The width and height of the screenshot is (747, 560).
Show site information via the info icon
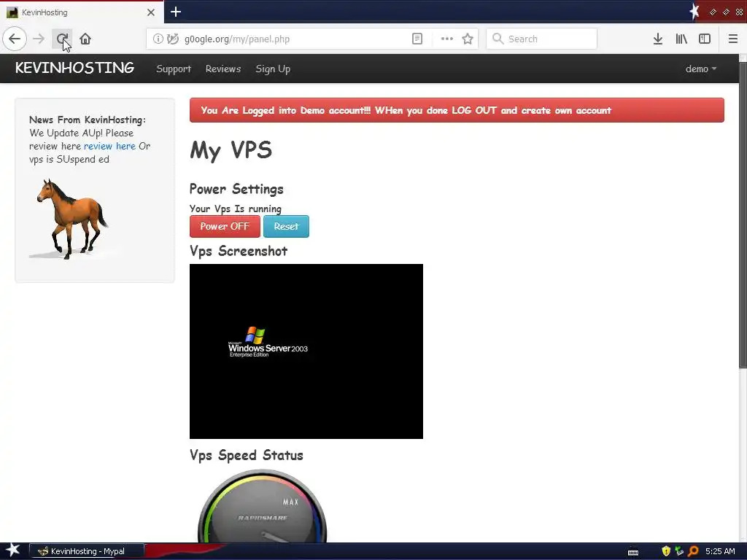point(158,39)
